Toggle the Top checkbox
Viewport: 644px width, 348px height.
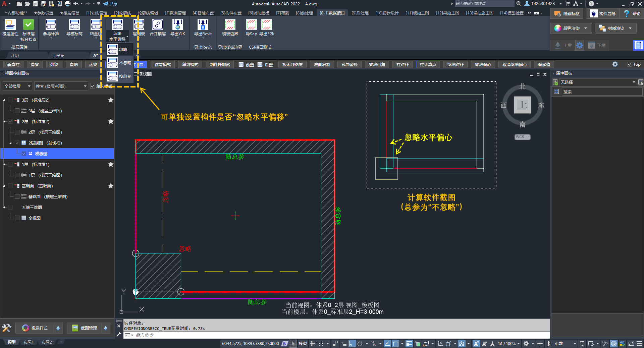pyautogui.click(x=630, y=64)
